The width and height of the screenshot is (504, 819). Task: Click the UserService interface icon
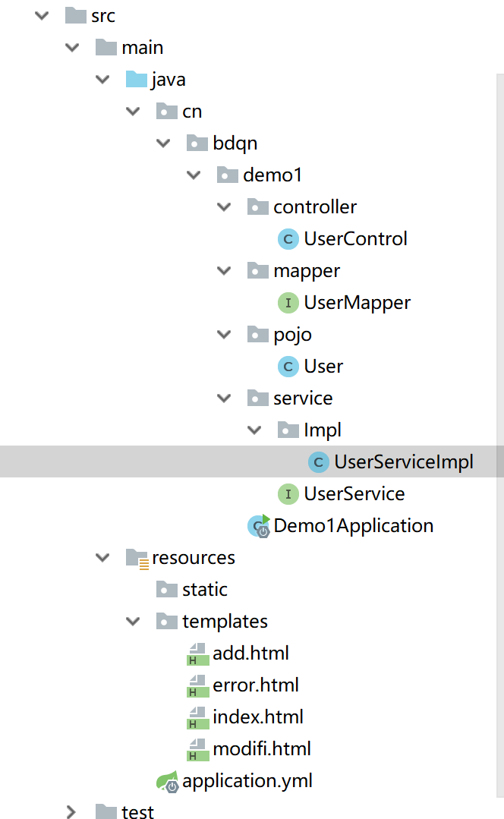tap(288, 494)
